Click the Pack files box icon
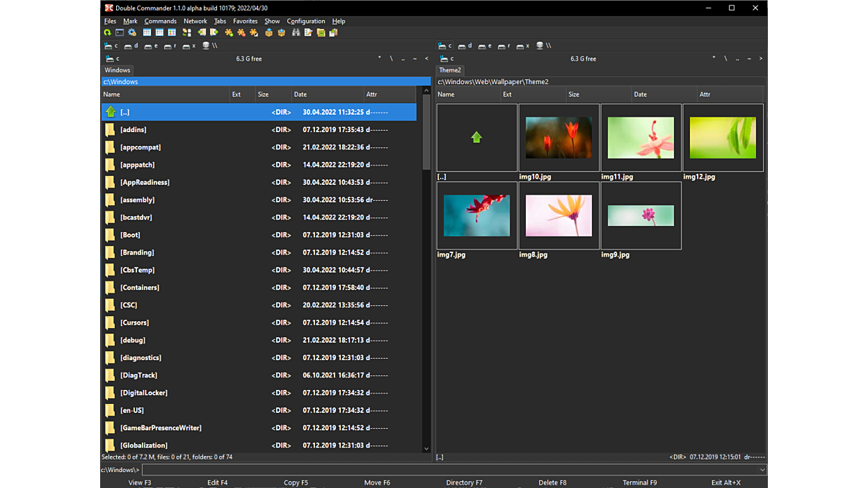This screenshot has height=488, width=868. pos(268,33)
